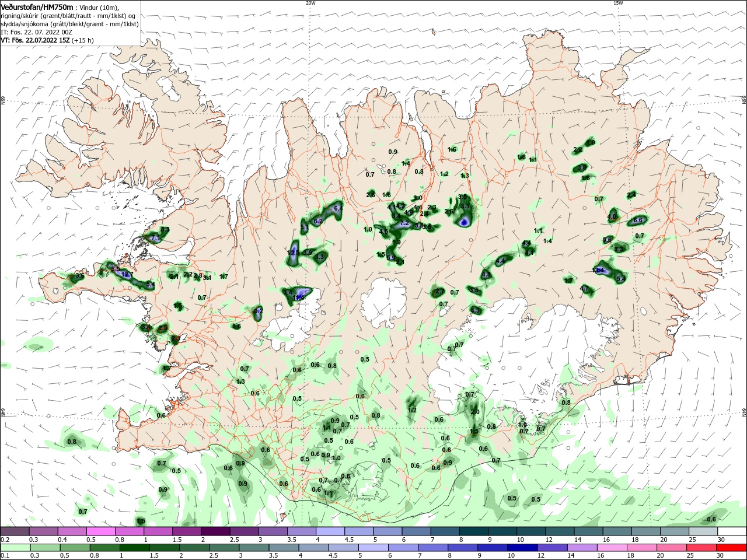Screen dimensions: 747x560
Task: Select the light gray 25 swatch in the upper legend row
Action: pos(703,531)
